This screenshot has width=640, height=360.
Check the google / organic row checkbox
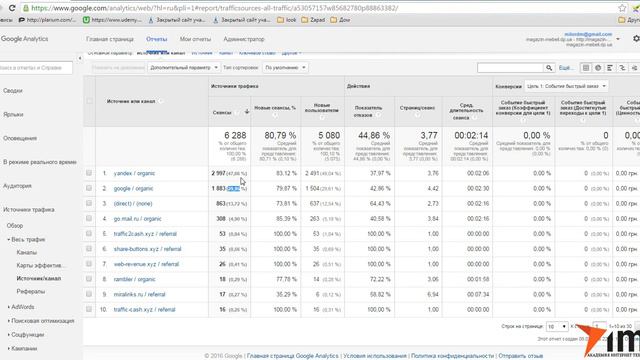(x=89, y=188)
